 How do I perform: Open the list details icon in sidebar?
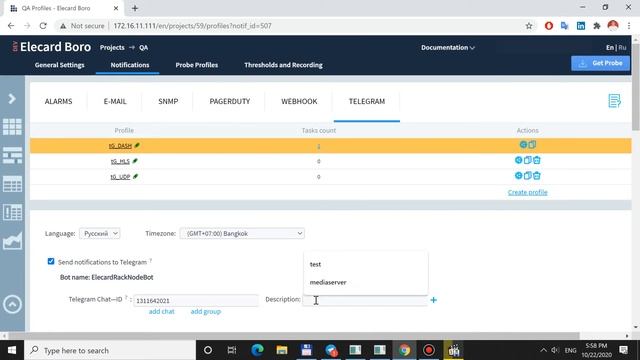(x=12, y=212)
